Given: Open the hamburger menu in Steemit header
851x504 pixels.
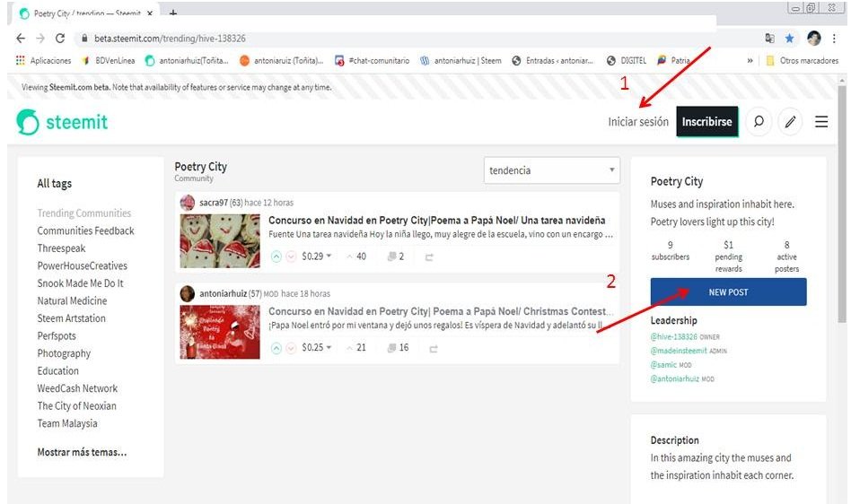Looking at the screenshot, I should pos(821,121).
